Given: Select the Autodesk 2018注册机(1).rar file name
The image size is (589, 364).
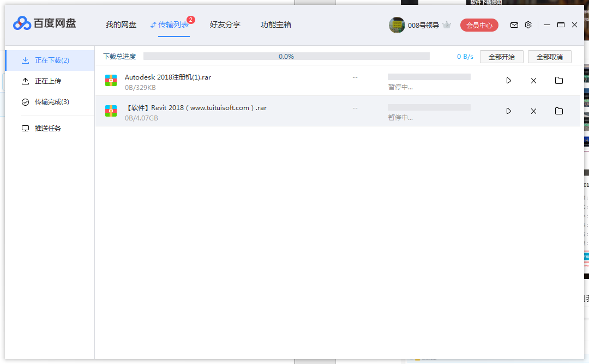Looking at the screenshot, I should click(168, 77).
